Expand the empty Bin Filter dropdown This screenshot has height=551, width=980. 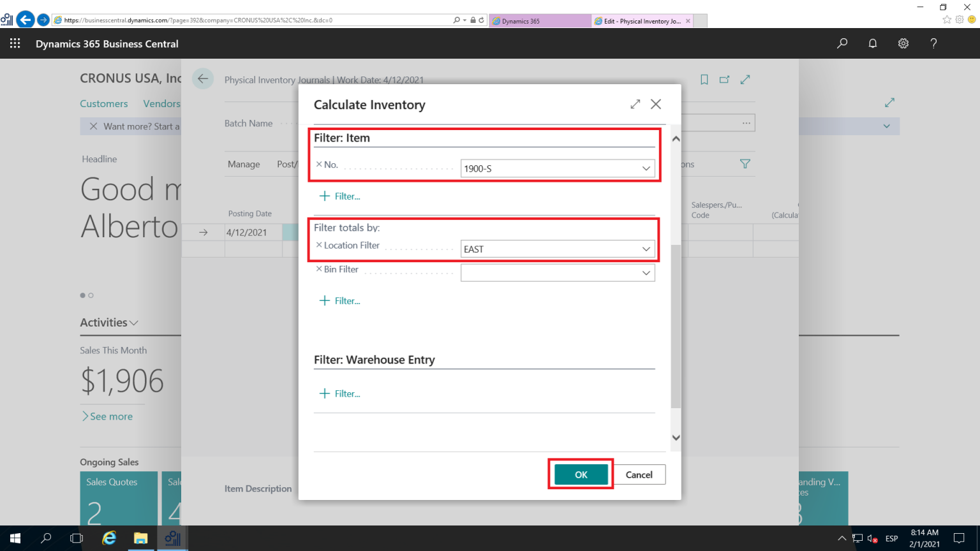pos(646,272)
